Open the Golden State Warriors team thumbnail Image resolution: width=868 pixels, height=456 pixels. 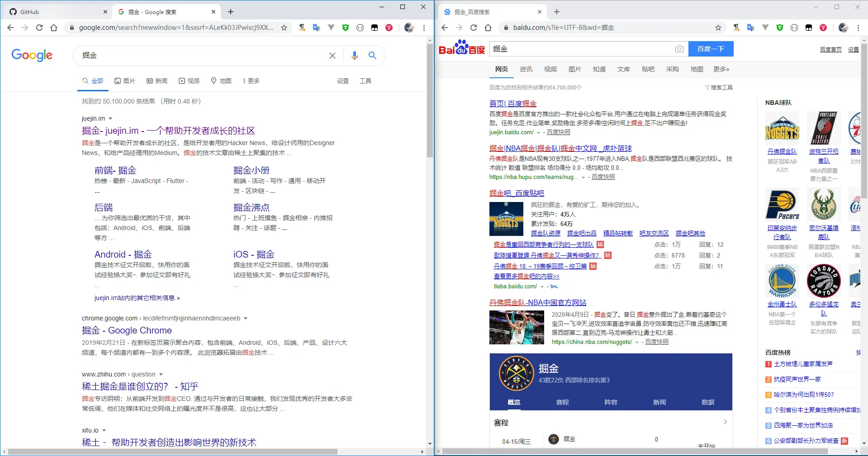click(x=782, y=281)
